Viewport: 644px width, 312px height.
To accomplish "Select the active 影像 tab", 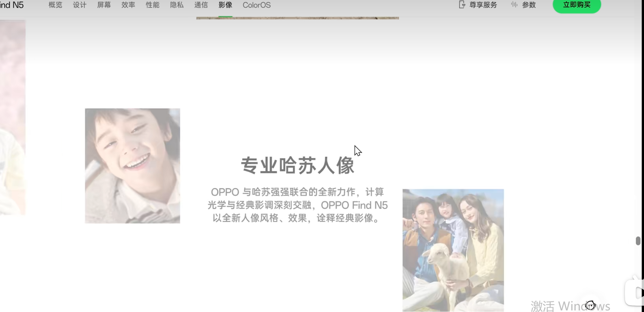I will [x=225, y=5].
